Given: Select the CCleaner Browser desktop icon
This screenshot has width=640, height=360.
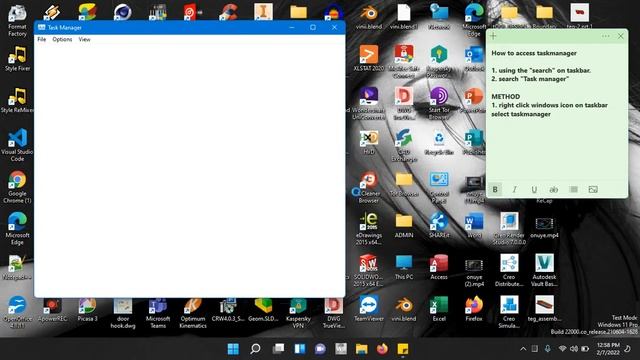Looking at the screenshot, I should (369, 187).
